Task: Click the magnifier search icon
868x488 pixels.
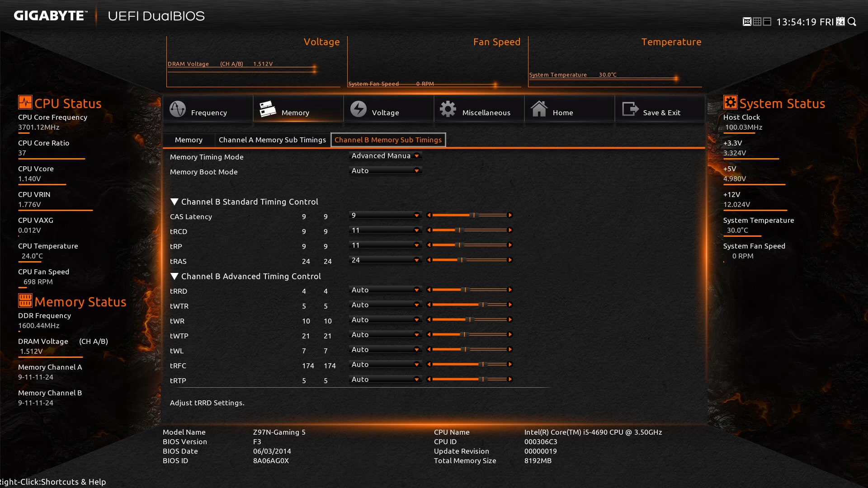Action: [x=852, y=22]
